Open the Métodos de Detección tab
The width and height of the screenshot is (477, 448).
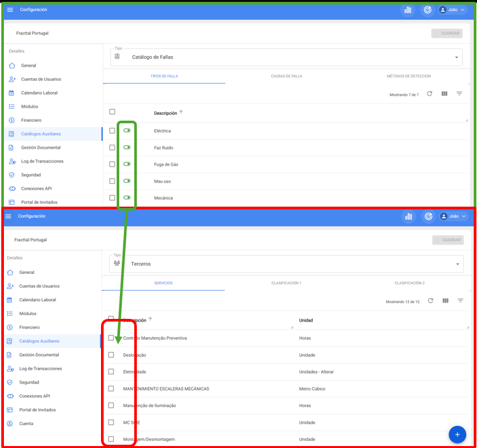[409, 76]
